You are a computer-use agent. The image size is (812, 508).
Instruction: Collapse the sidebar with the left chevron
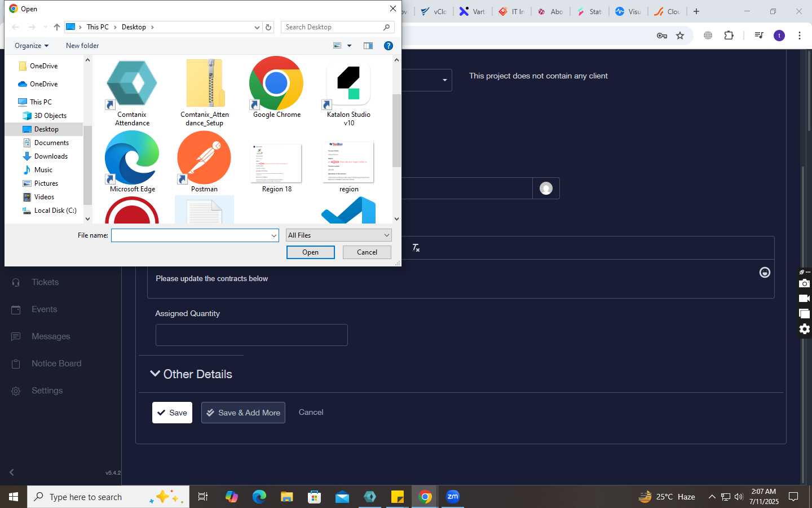pyautogui.click(x=12, y=472)
